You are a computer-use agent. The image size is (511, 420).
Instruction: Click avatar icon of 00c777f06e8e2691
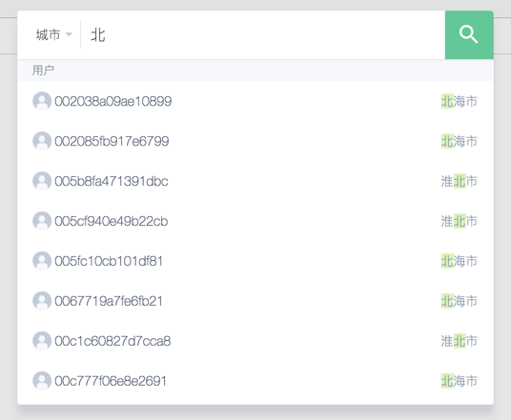pyautogui.click(x=42, y=381)
